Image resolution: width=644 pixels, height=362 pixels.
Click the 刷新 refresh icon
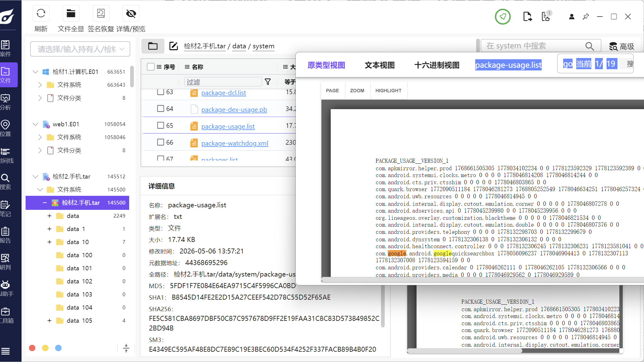41,13
